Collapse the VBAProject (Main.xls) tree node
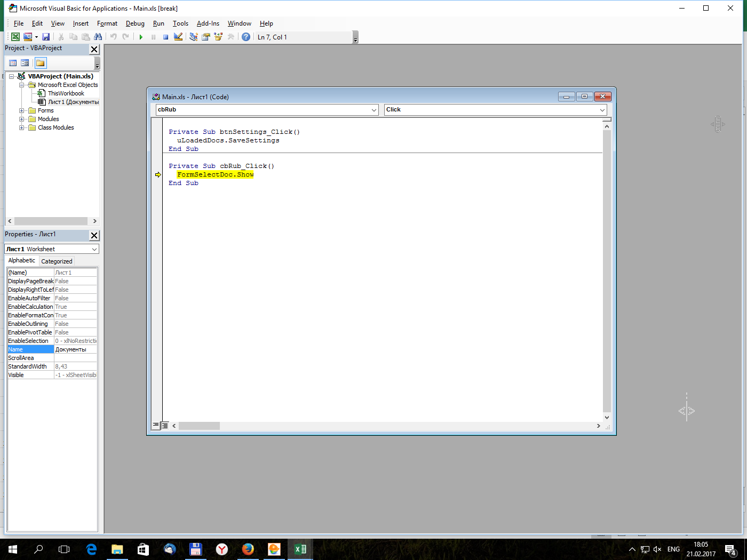Screen dimensions: 747x560 coord(12,76)
